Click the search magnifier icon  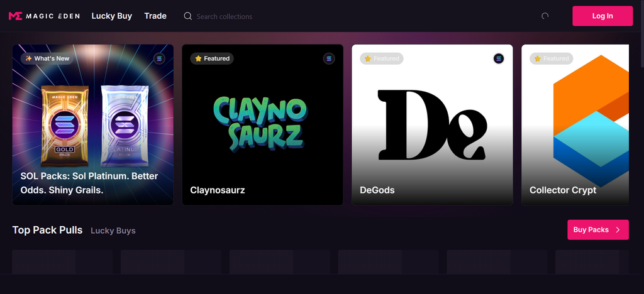pos(187,16)
